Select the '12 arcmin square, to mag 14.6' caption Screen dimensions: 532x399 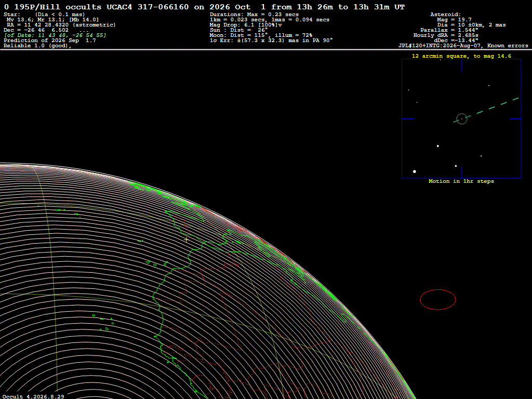461,56
